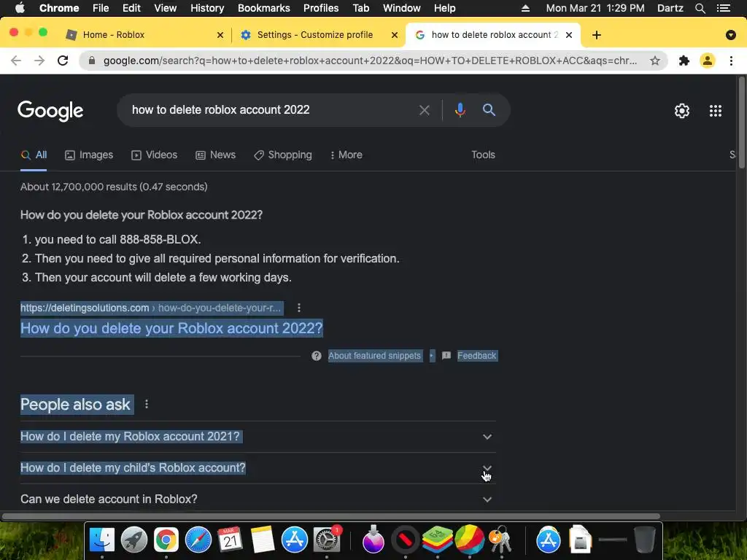Click About featured snippets
The image size is (747, 560).
click(x=374, y=356)
